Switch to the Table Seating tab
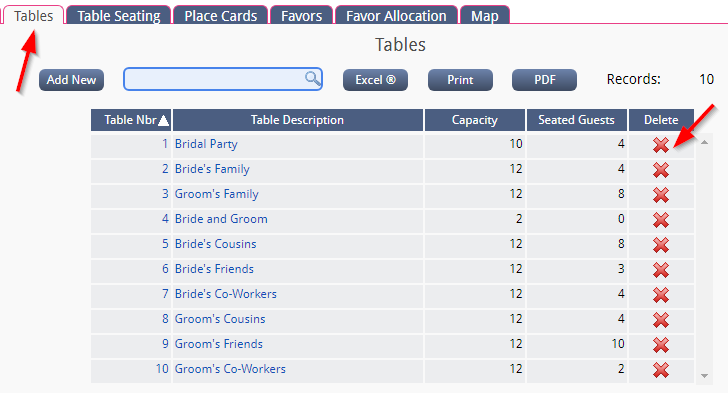 (119, 15)
